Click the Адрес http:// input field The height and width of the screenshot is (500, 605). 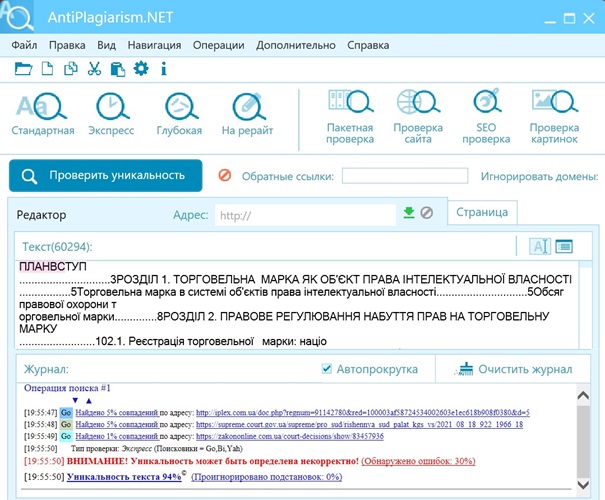coord(306,215)
